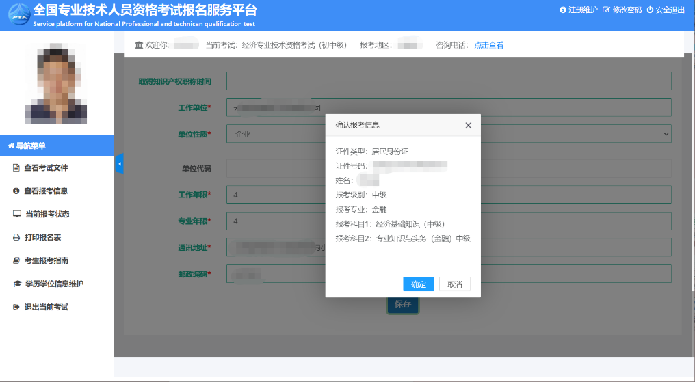
Task: Click the info icon beside 查看报考信息
Action: tap(16, 191)
